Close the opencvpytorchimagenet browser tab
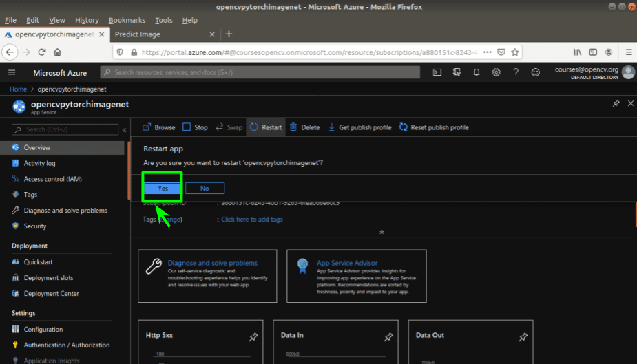The width and height of the screenshot is (637, 364). [x=101, y=34]
